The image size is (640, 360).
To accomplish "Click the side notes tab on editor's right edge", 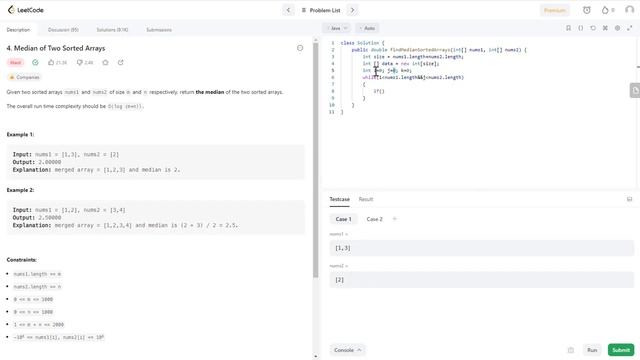I will tap(635, 90).
